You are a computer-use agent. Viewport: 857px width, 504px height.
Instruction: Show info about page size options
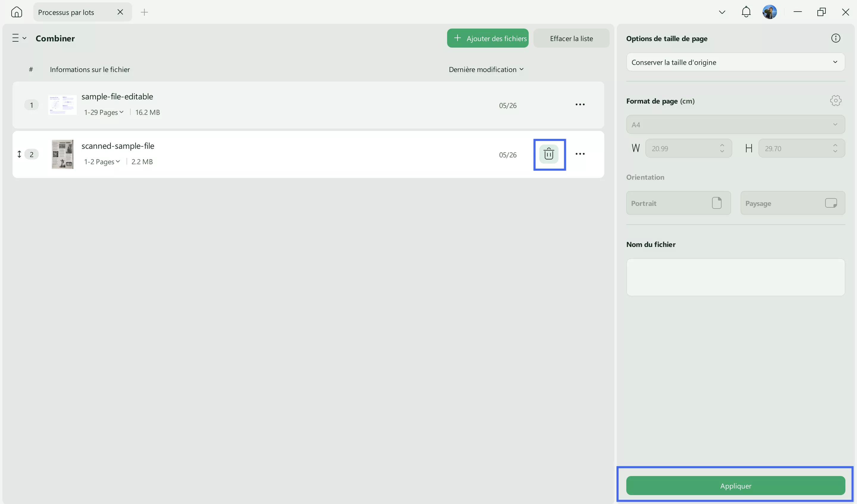[x=836, y=38]
